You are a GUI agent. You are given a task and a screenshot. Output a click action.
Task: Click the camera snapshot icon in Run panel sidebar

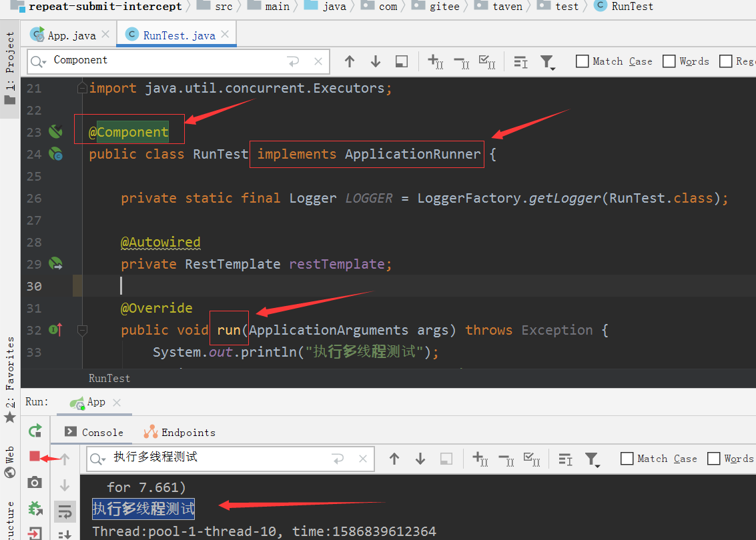[35, 481]
